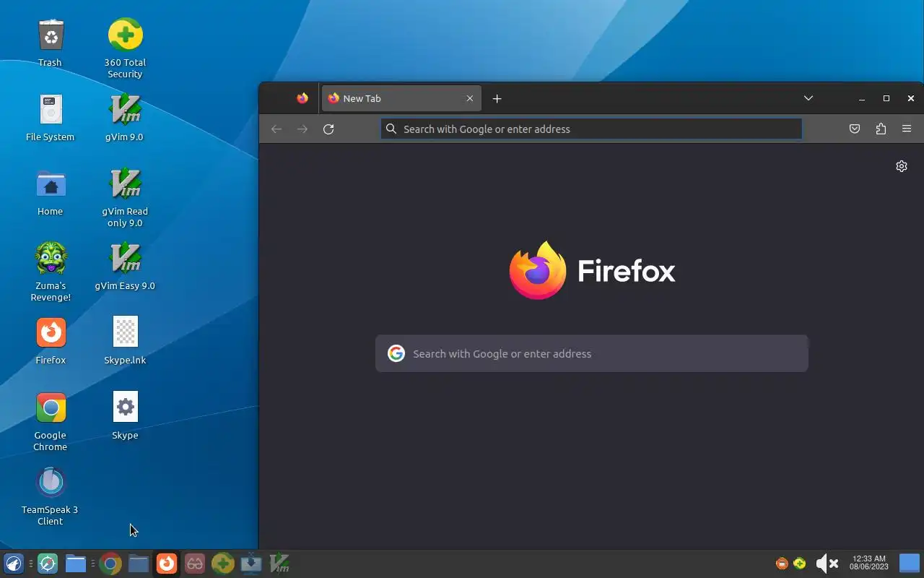
Task: Open the Save to Pocket button
Action: (855, 129)
